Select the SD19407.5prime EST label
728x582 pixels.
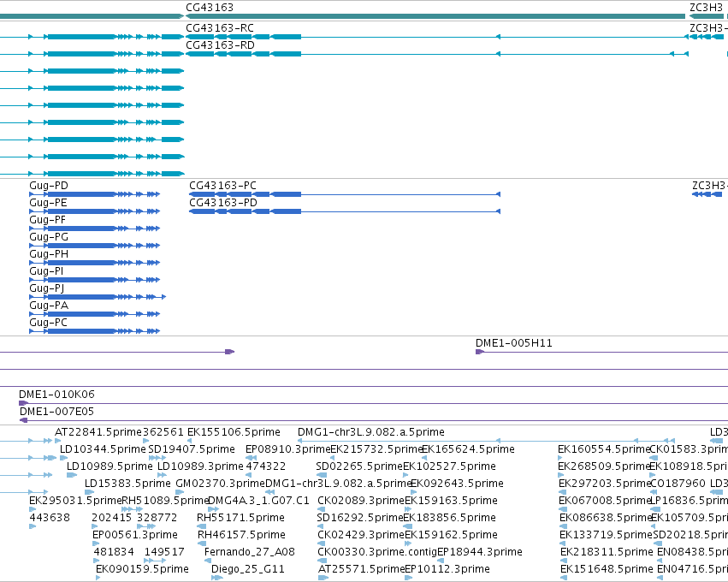(x=192, y=449)
